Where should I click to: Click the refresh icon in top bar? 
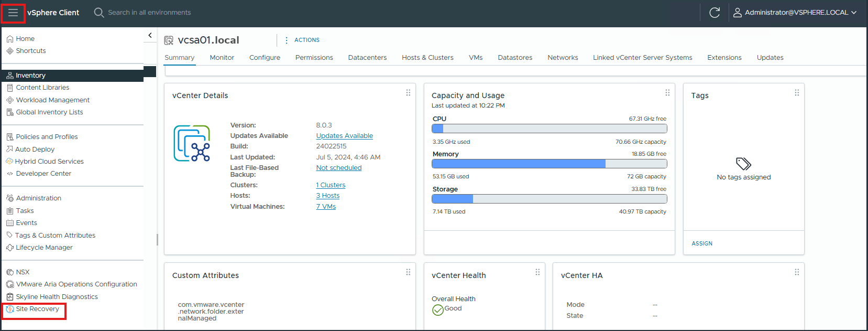(x=715, y=13)
